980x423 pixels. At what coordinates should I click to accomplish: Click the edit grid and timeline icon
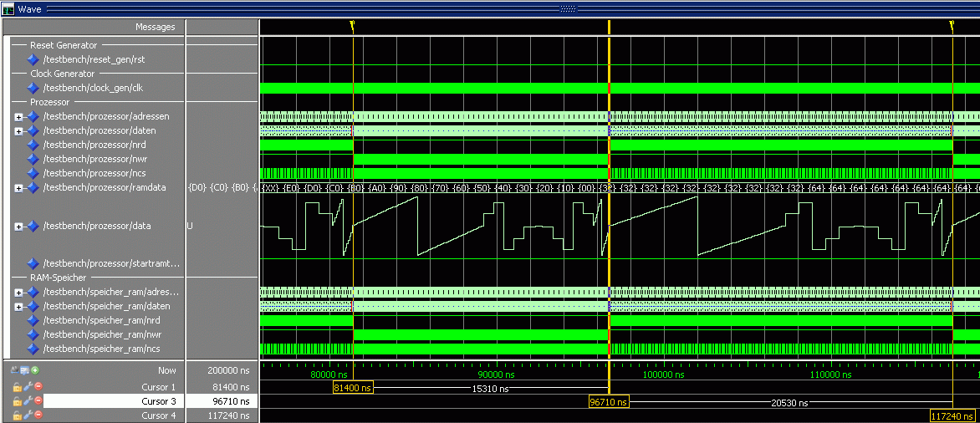pos(25,370)
